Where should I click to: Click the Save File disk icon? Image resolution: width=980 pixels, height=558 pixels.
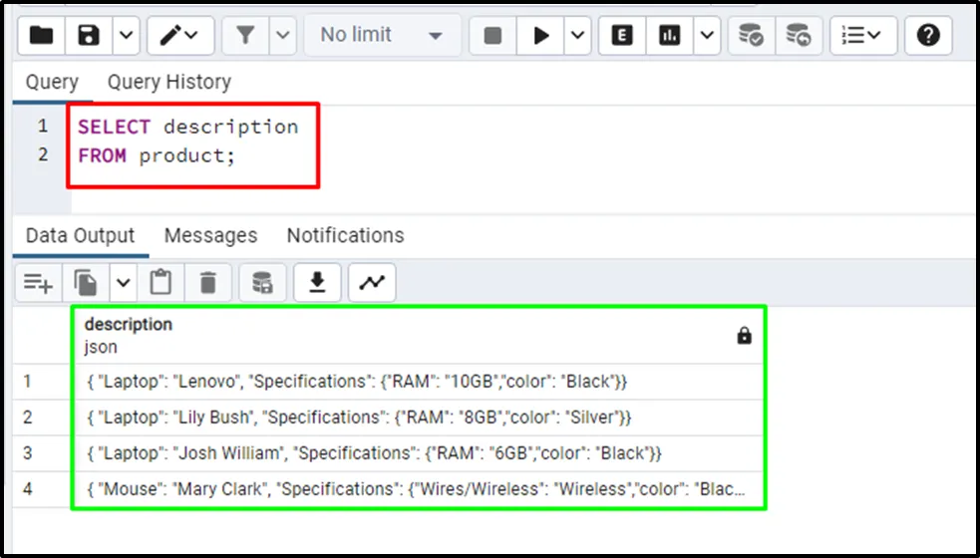click(89, 36)
